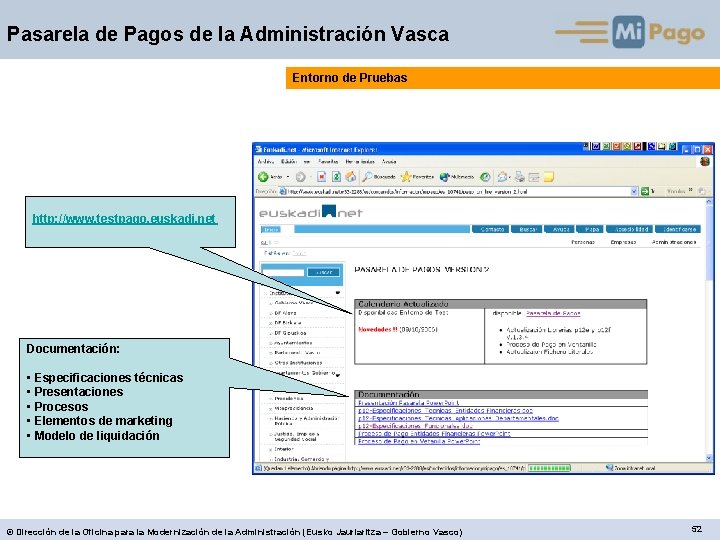Select Ayuntamientos in sidebar list

coord(293,343)
